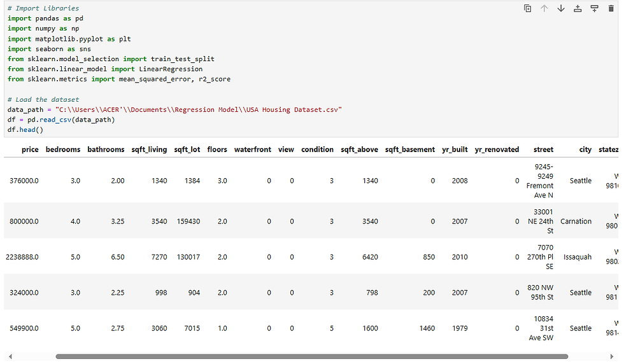Click the Issaquah city cell
The image size is (624, 364).
(x=578, y=257)
